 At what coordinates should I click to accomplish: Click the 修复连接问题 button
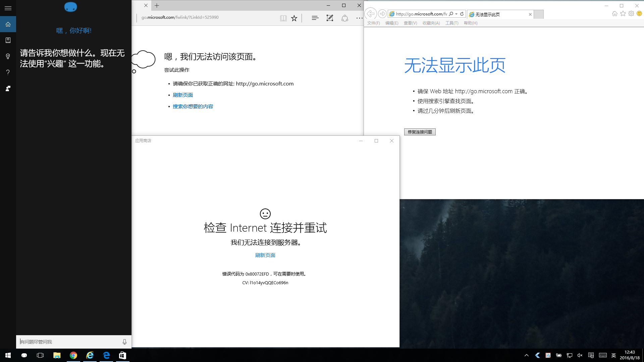coord(420,132)
